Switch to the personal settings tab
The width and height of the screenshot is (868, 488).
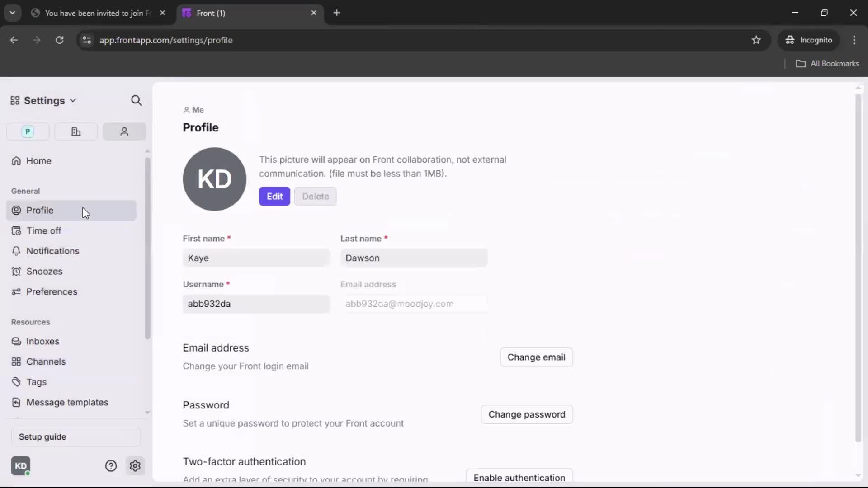tap(124, 131)
